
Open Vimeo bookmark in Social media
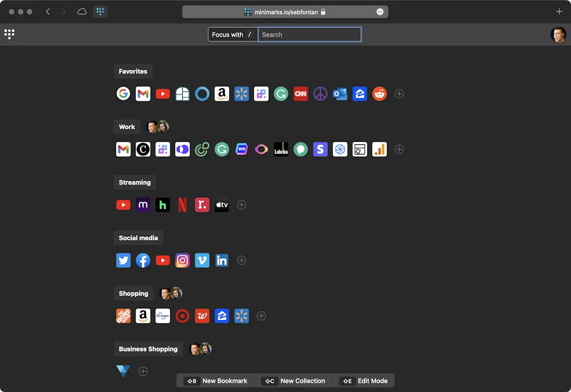(202, 260)
